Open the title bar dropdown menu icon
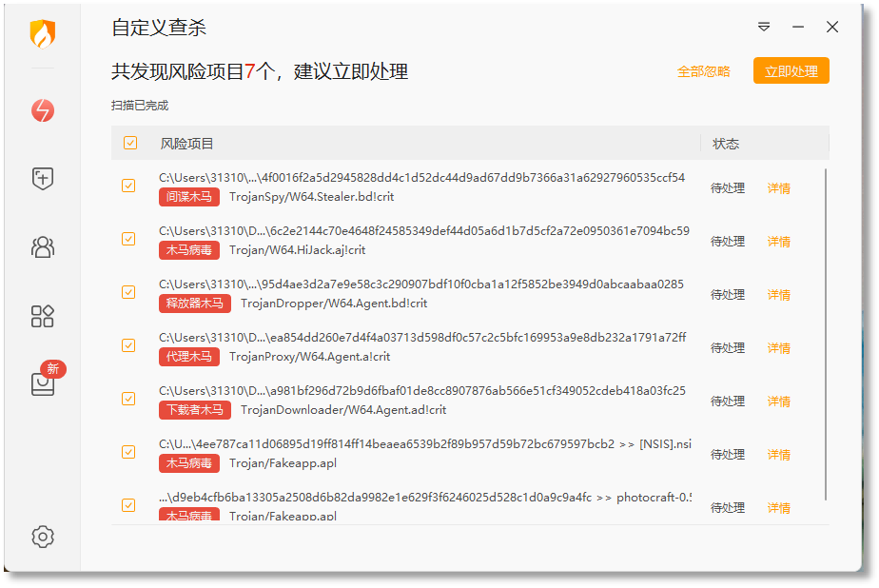The height and width of the screenshot is (588, 879). tap(764, 27)
